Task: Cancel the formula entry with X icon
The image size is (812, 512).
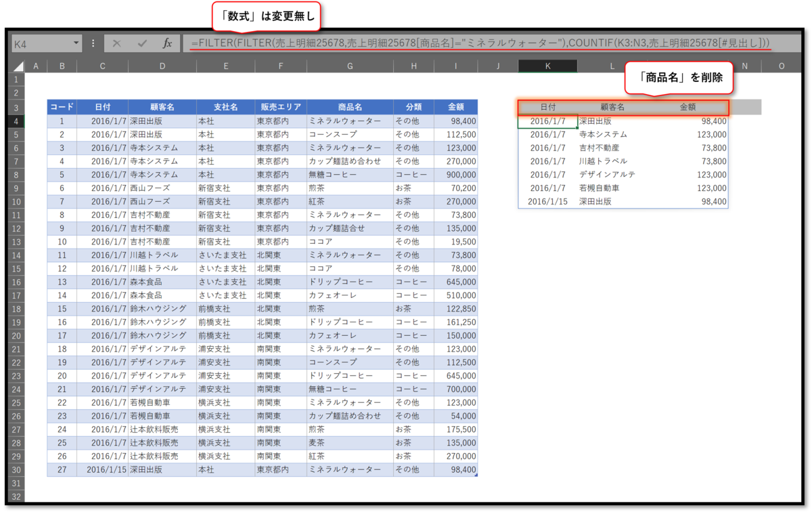Action: coord(117,43)
